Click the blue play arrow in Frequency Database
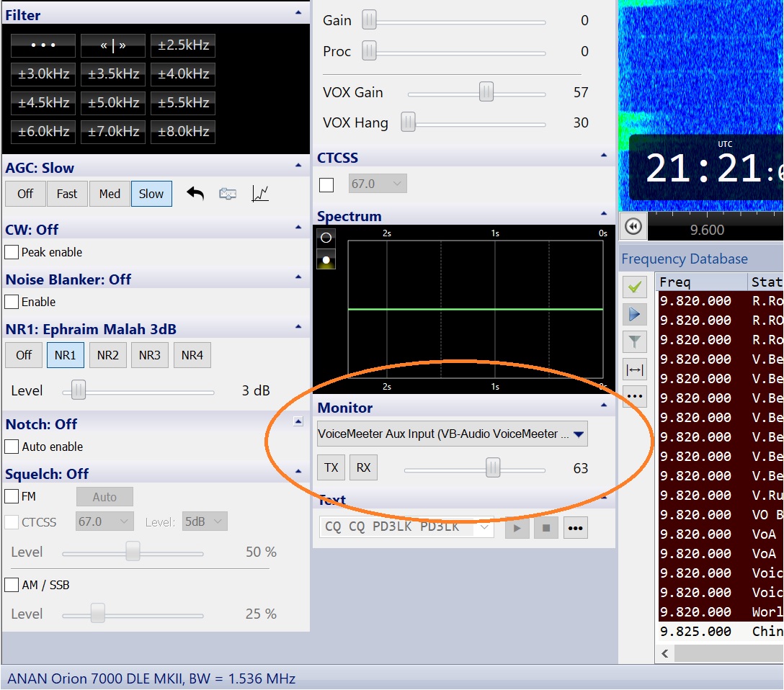The image size is (784, 690). coord(635,315)
